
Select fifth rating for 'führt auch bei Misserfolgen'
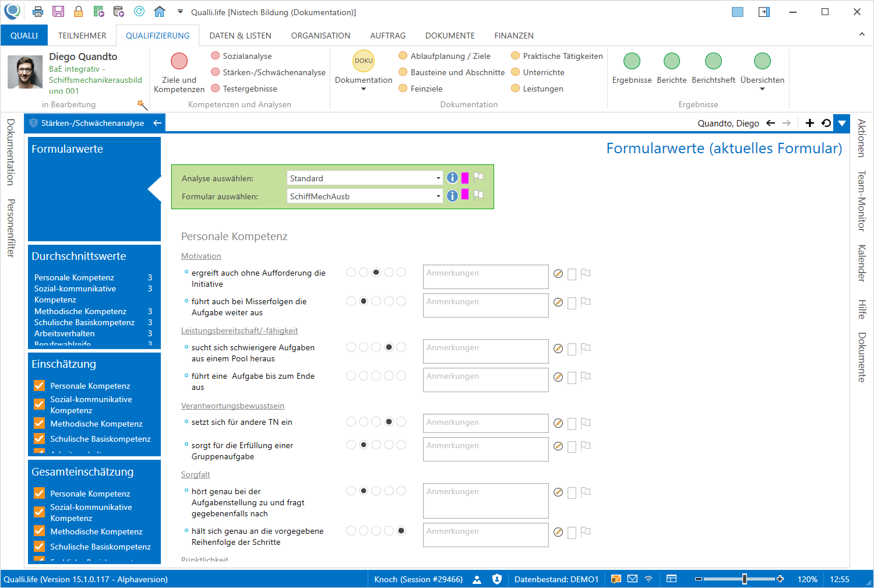[401, 301]
